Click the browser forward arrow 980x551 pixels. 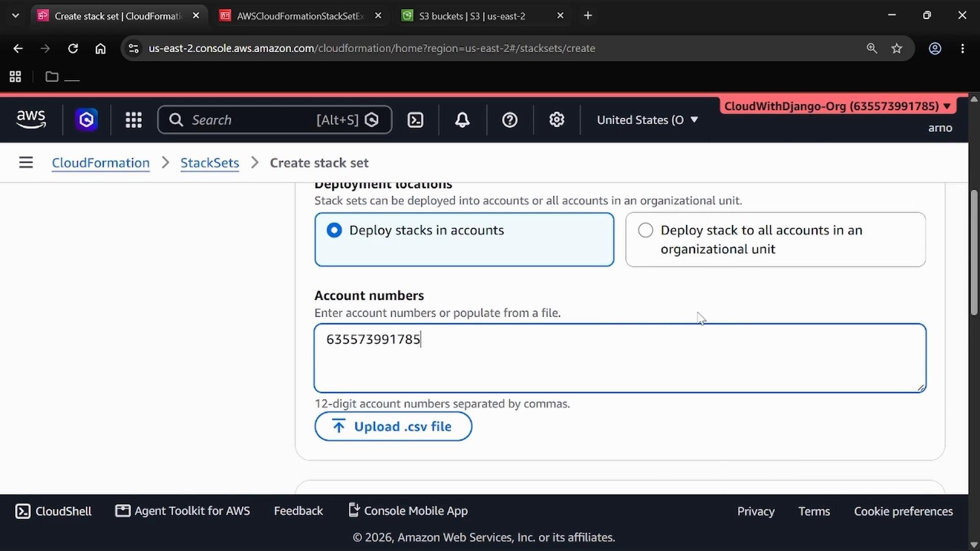45,48
